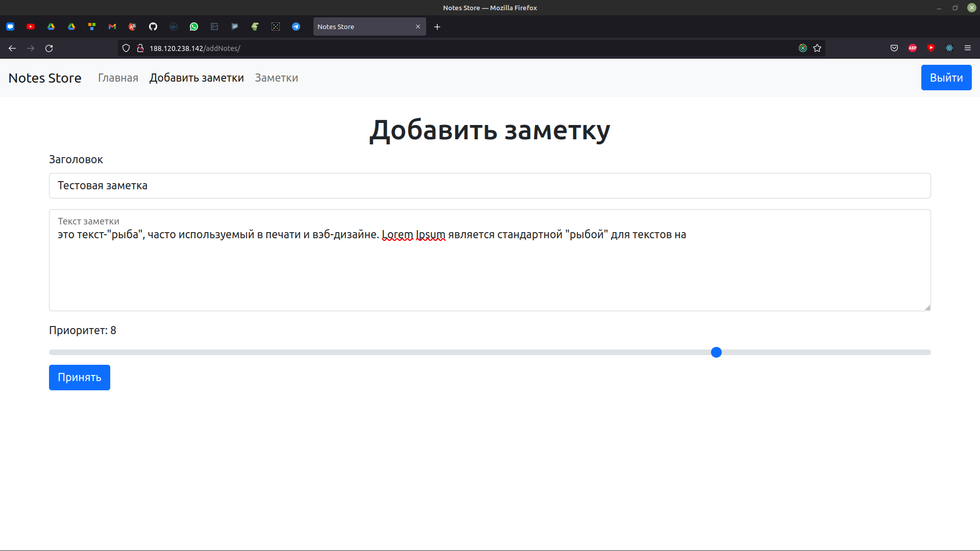The width and height of the screenshot is (980, 551).
Task: Submit the note with Принять button
Action: [x=80, y=378]
